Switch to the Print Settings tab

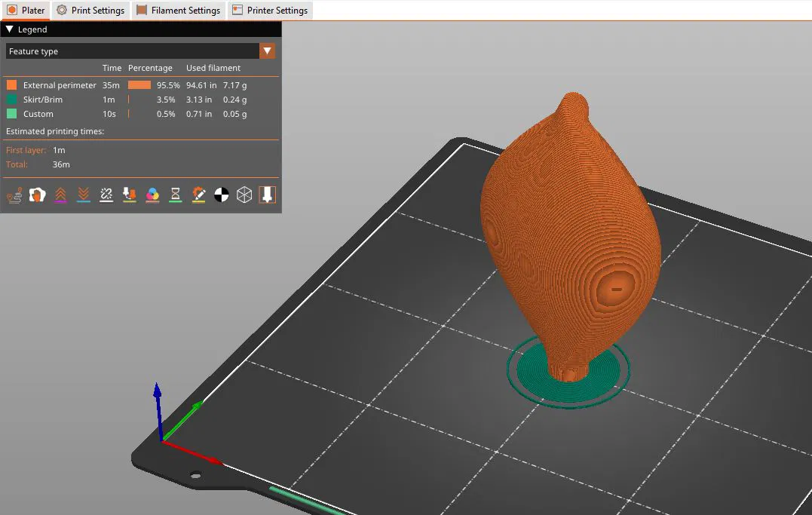click(x=90, y=10)
